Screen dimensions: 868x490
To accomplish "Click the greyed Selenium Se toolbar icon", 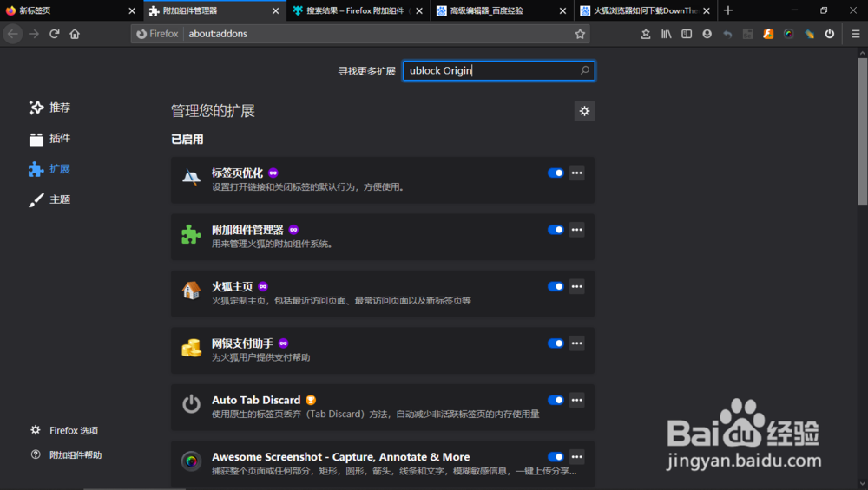I will coord(748,34).
